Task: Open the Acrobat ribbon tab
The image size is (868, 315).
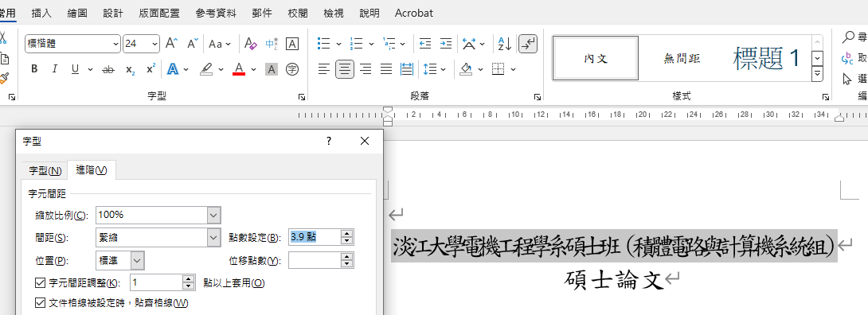Action: (x=414, y=13)
